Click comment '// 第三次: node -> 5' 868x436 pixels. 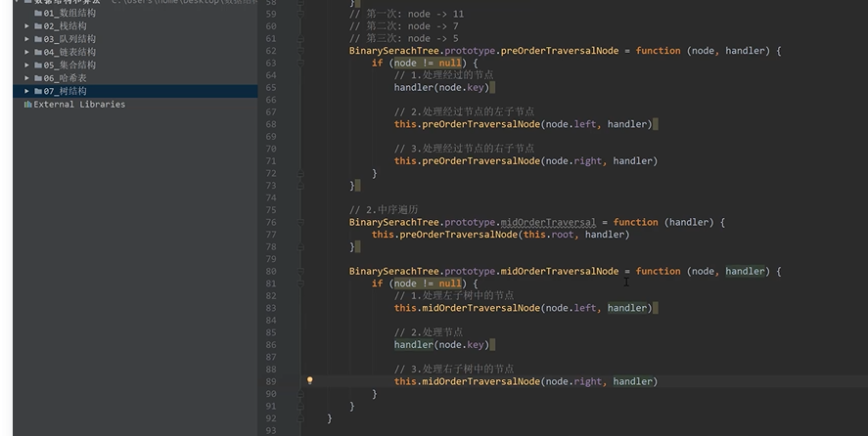pos(403,38)
